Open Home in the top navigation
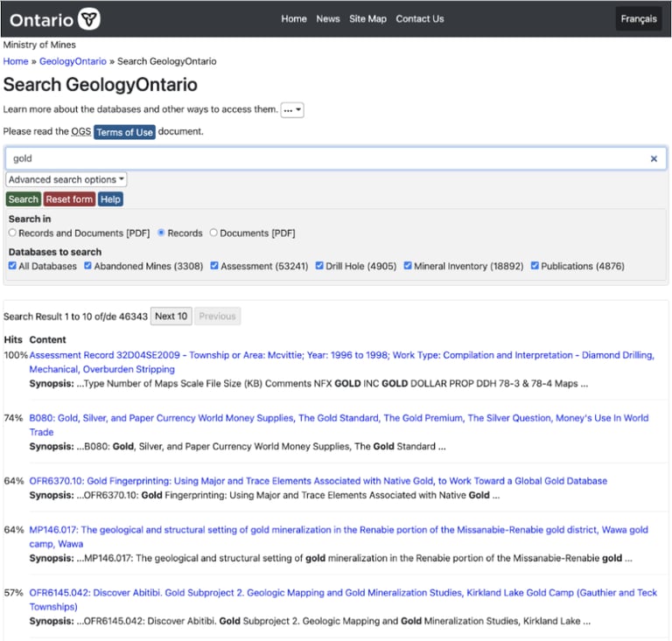Screen dimensions: 672x641 coord(294,19)
